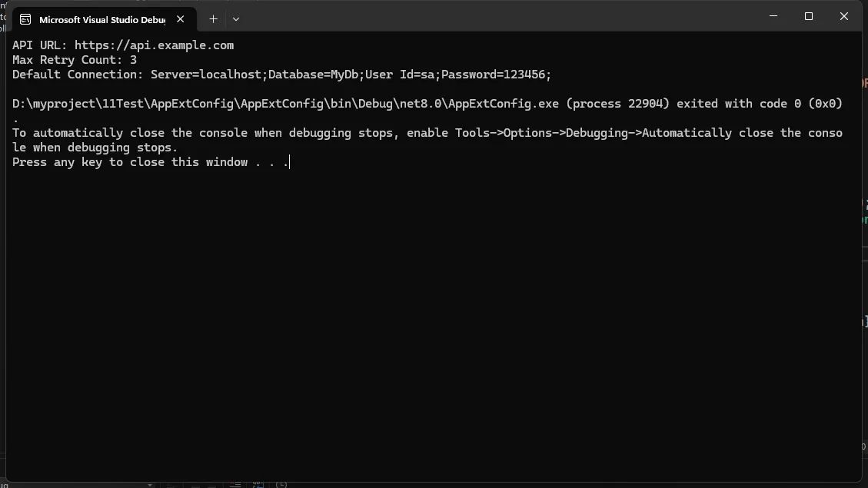868x488 pixels.
Task: Expand the terminal profiles dropdown chevron
Action: pos(236,18)
